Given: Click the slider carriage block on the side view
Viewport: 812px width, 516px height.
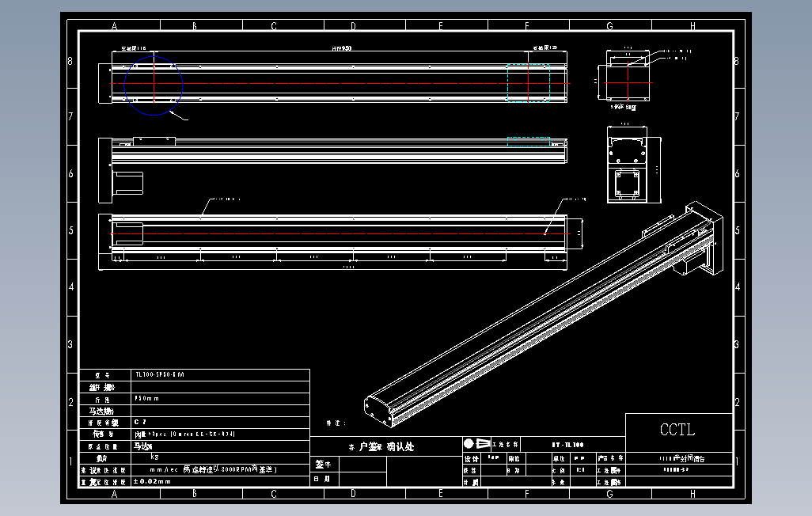Looking at the screenshot, I should [154, 141].
